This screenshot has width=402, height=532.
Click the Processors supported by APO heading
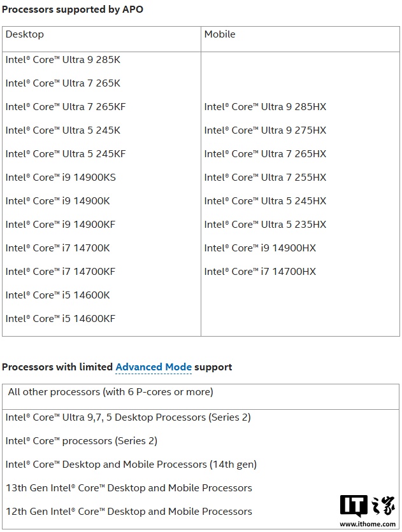click(72, 10)
